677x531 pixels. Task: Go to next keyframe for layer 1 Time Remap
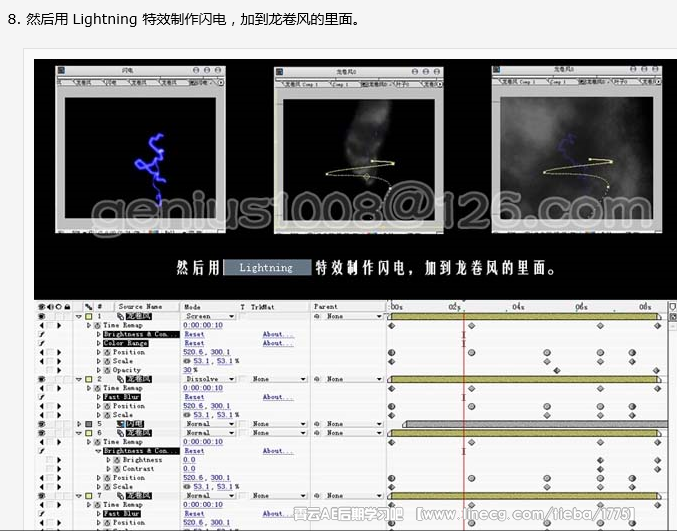(x=59, y=326)
